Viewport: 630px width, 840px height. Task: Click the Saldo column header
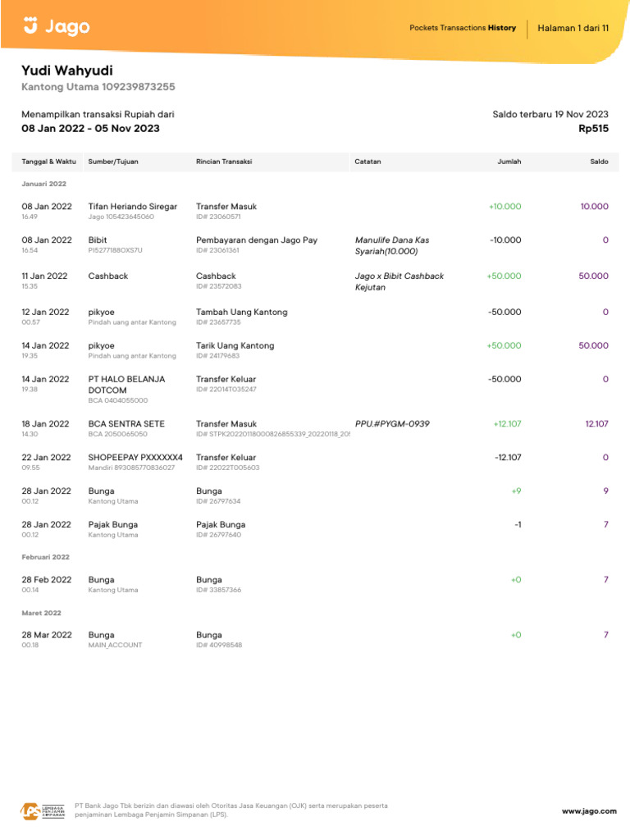point(599,162)
